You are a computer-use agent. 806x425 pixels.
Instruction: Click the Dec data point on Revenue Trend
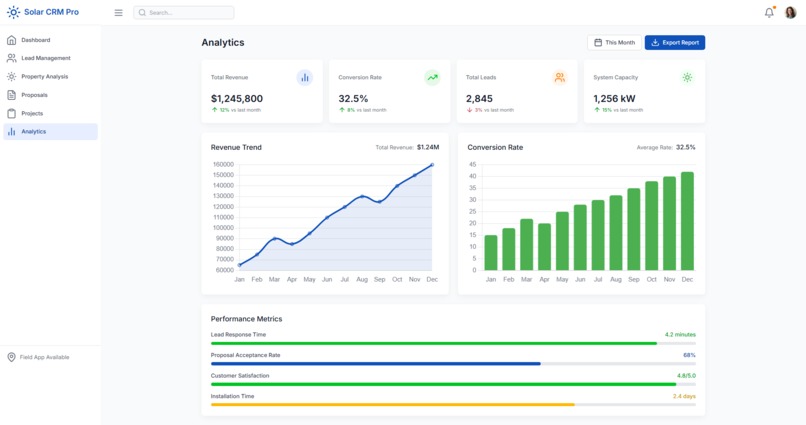[432, 165]
